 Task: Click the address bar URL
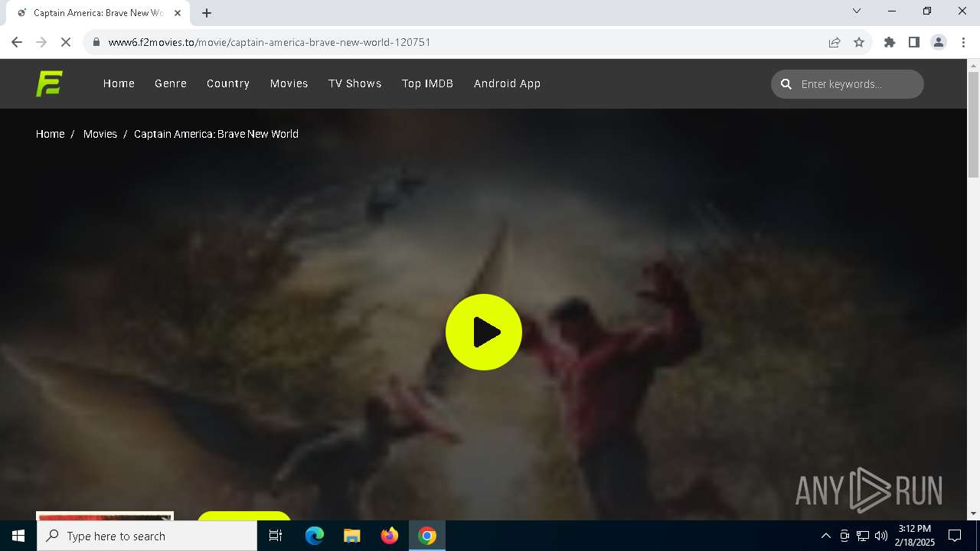tap(269, 42)
